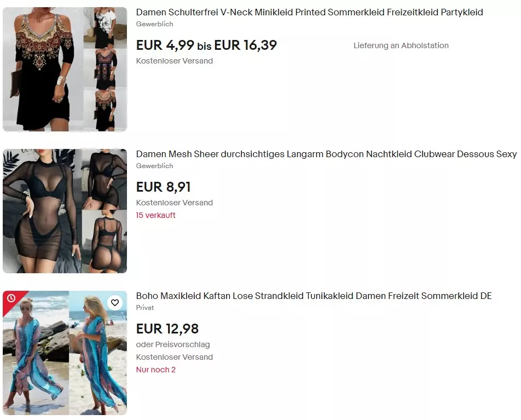This screenshot has width=521, height=420.
Task: Click the price EUR 4,99 bis EUR 16,39
Action: 206,45
